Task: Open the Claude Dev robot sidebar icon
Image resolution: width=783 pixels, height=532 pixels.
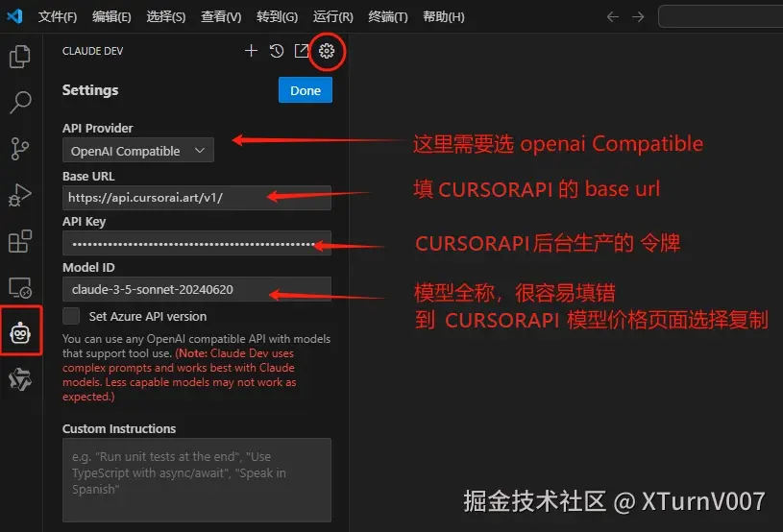Action: [20, 332]
